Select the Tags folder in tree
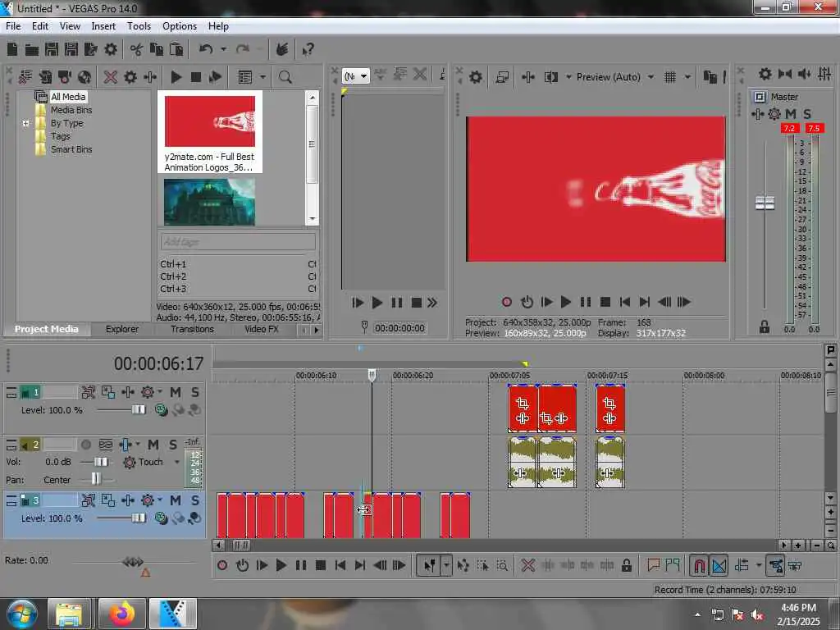The width and height of the screenshot is (840, 630). (61, 136)
